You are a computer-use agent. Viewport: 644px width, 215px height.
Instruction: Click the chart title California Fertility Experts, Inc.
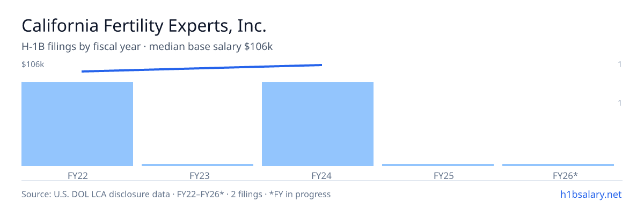(x=144, y=25)
